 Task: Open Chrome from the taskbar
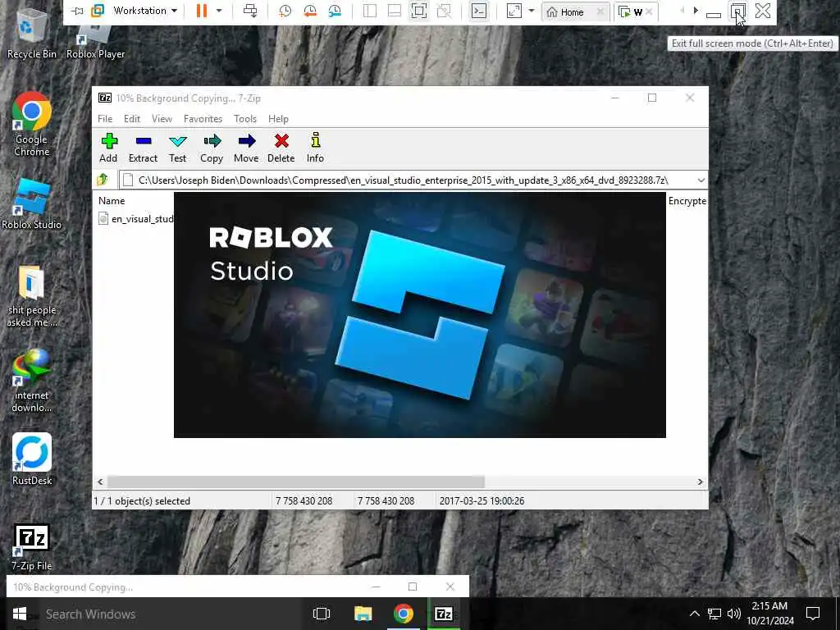(x=403, y=614)
